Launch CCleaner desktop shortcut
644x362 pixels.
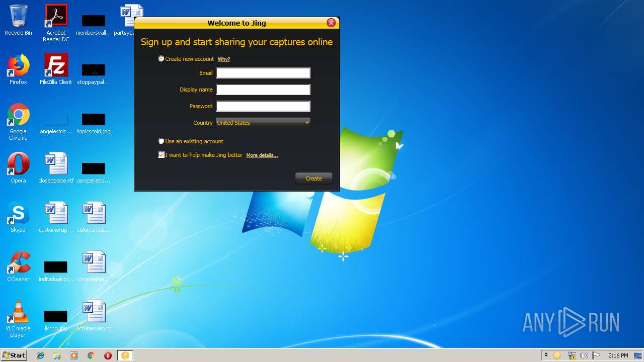18,266
